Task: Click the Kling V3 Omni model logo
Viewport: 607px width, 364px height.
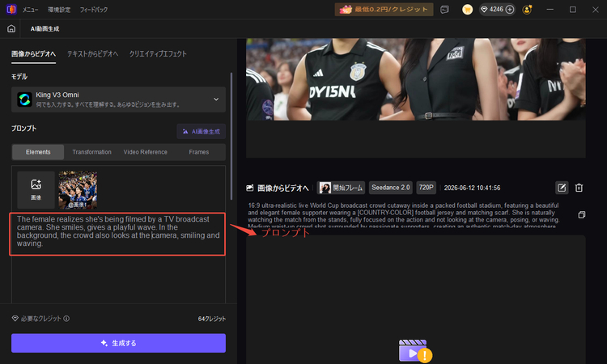Action: coord(24,99)
